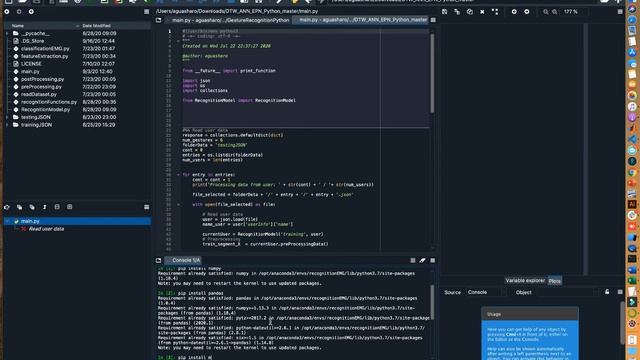640x360 pixels.
Task: Select featureExtraction.py in file explorer
Action: (44, 56)
